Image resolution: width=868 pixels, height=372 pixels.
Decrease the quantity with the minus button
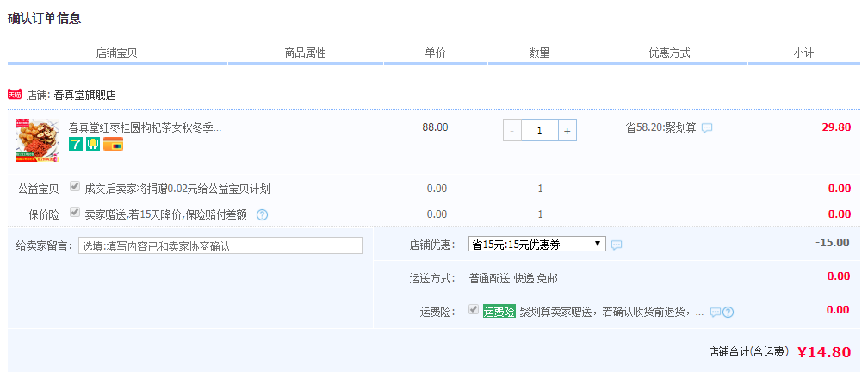(x=512, y=131)
